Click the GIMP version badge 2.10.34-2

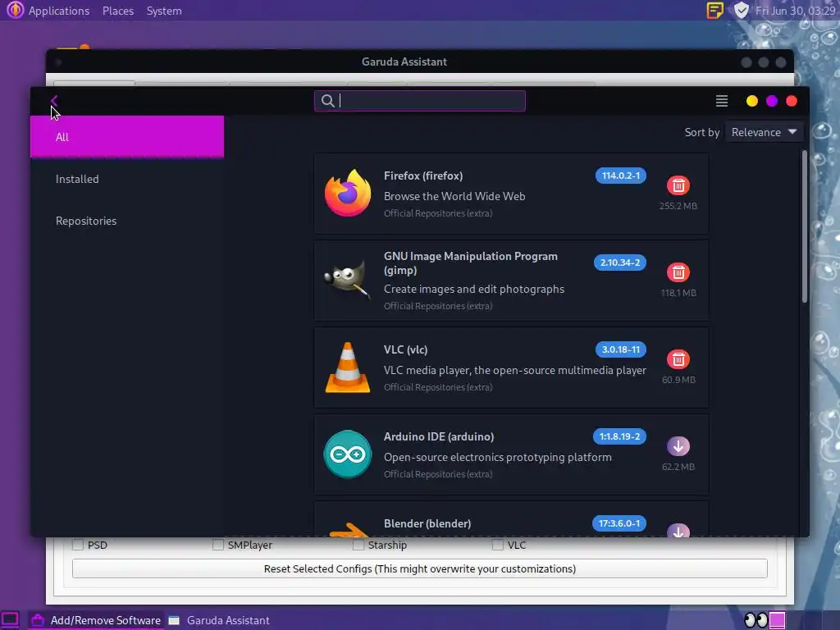[620, 262]
